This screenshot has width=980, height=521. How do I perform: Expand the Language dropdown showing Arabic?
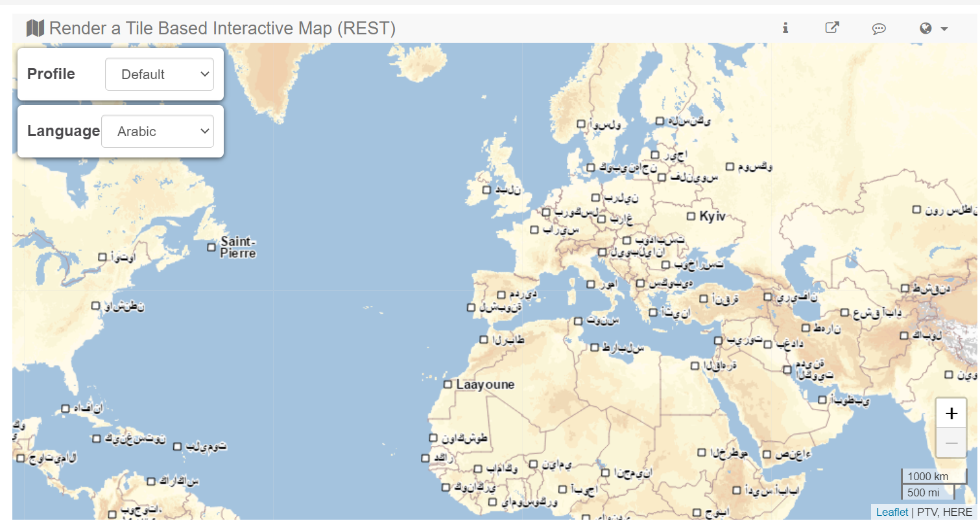(x=158, y=132)
